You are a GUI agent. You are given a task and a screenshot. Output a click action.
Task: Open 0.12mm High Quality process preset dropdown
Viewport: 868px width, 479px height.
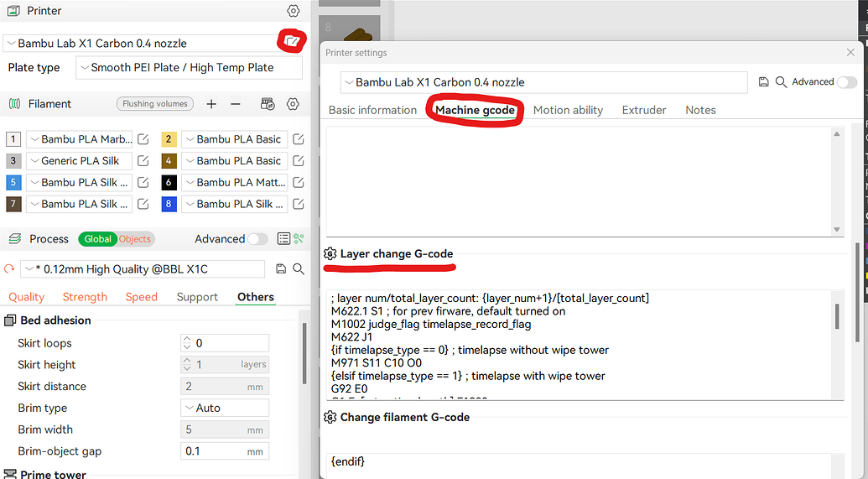143,269
